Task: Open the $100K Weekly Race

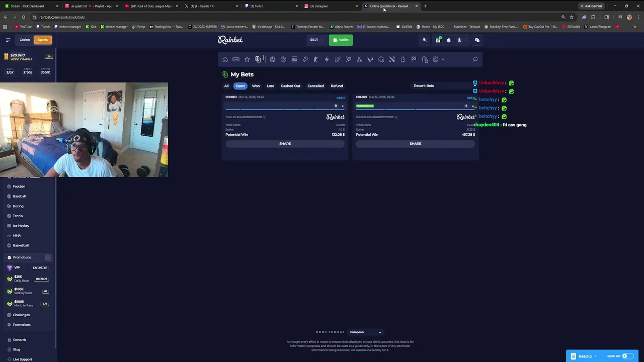Action: pyautogui.click(x=28, y=291)
